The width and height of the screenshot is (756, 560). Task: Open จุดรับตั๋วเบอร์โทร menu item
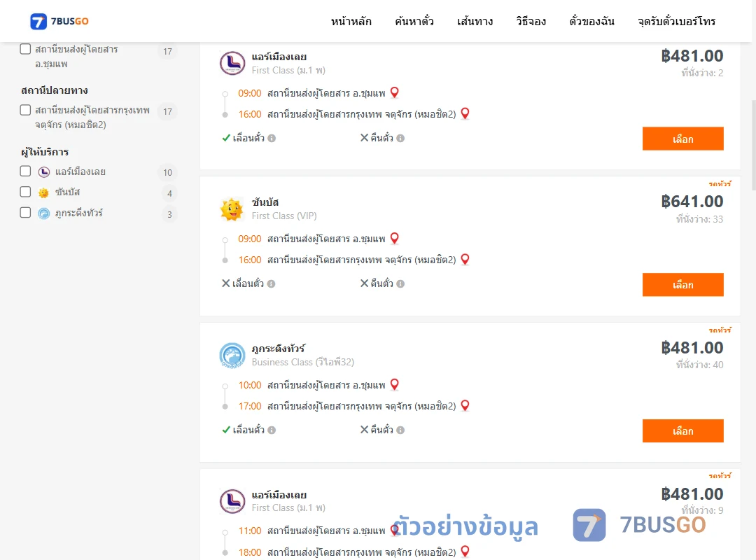[x=676, y=21]
